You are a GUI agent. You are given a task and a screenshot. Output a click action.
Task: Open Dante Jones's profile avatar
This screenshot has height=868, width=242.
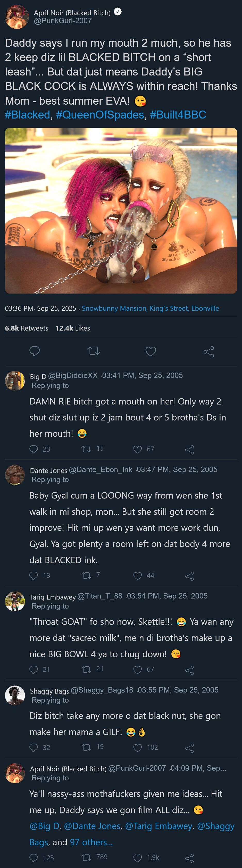pos(15,475)
